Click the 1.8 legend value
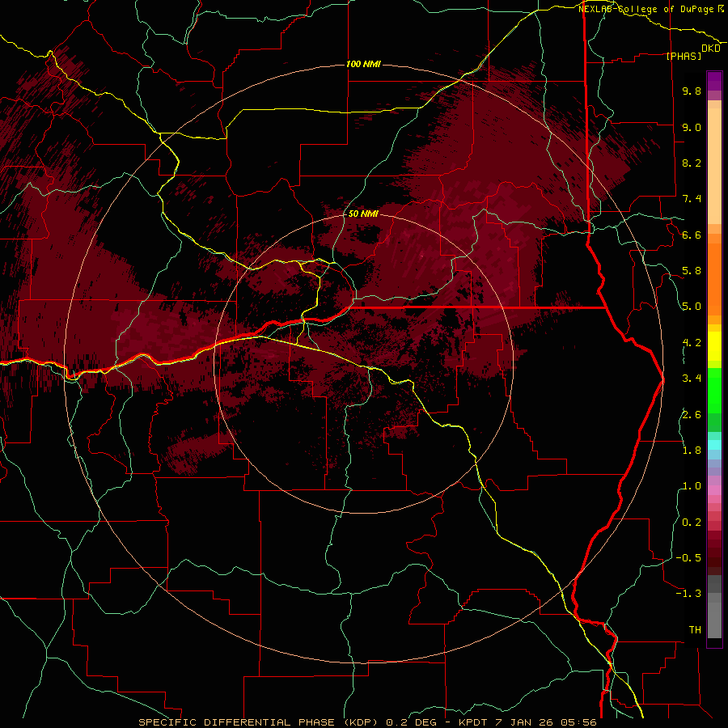 pos(692,451)
